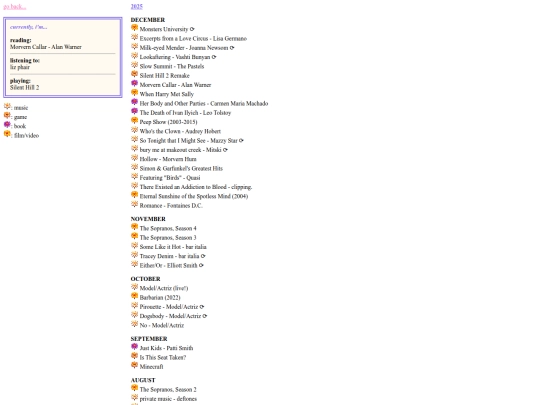Click 'There Existed an Addiction to Blood - clipping.'
Image resolution: width=540 pixels, height=405 pixels.
(196, 187)
